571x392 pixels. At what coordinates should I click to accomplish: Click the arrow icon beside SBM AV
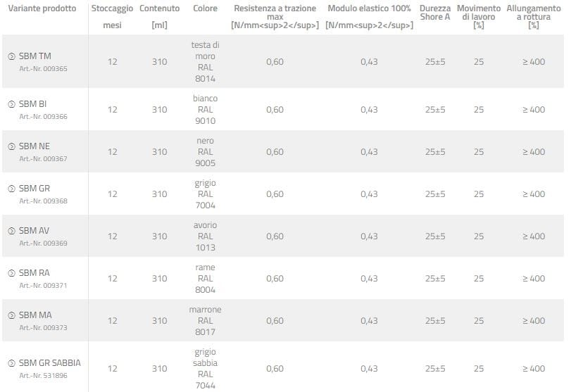click(x=11, y=231)
